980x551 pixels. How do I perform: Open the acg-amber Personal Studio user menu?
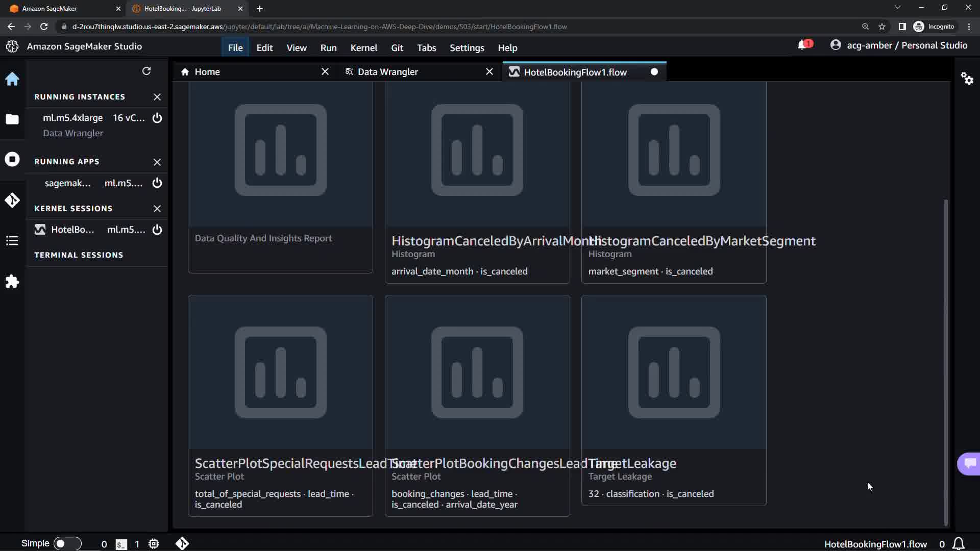tap(899, 45)
